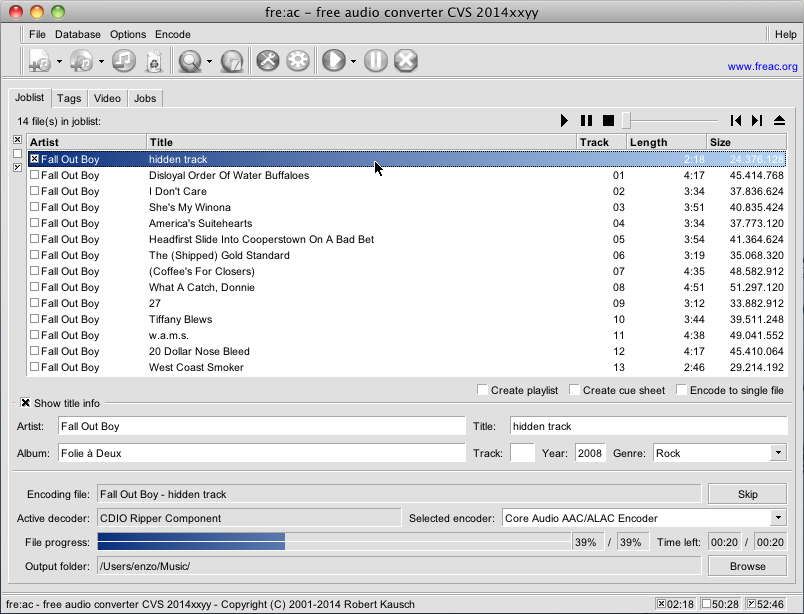Stop joblist playback with the square icon
804x614 pixels.
608,121
